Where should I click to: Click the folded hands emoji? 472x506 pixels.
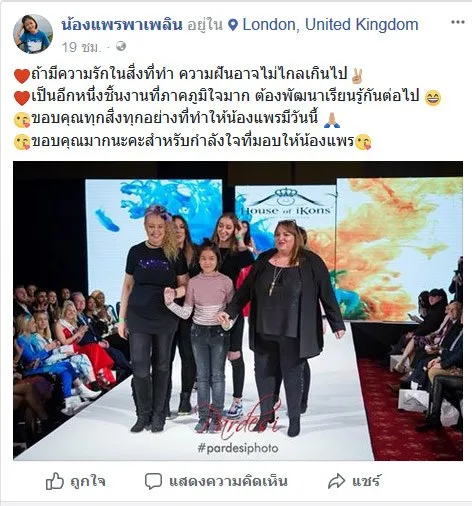pyautogui.click(x=332, y=120)
